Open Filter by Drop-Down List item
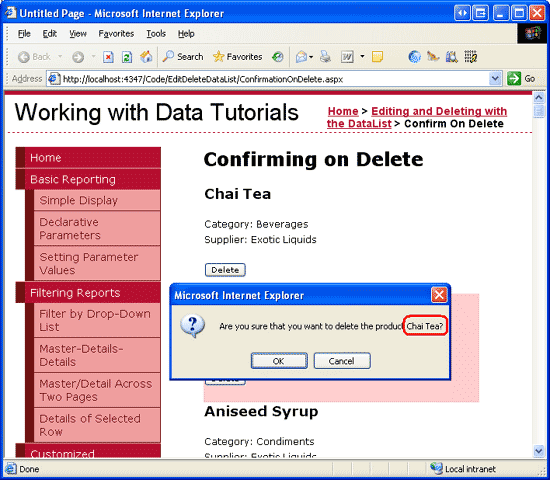Image resolution: width=550 pixels, height=480 pixels. [x=97, y=320]
